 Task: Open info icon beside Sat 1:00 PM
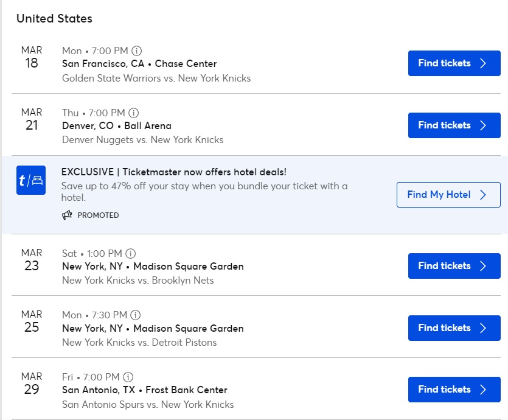131,253
